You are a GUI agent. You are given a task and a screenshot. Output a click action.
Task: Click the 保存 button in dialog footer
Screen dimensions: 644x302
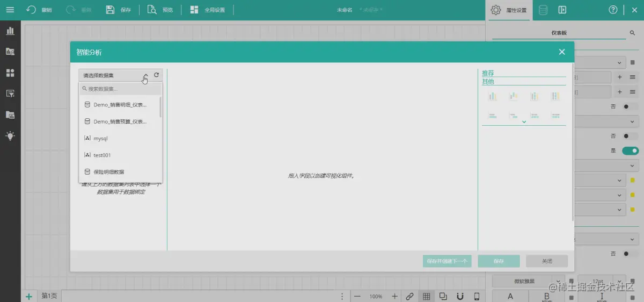point(499,261)
